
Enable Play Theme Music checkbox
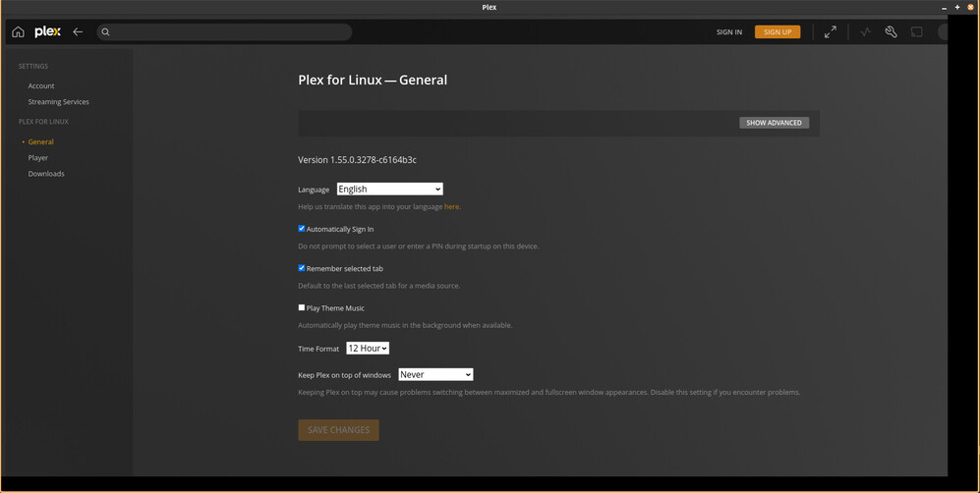[301, 307]
